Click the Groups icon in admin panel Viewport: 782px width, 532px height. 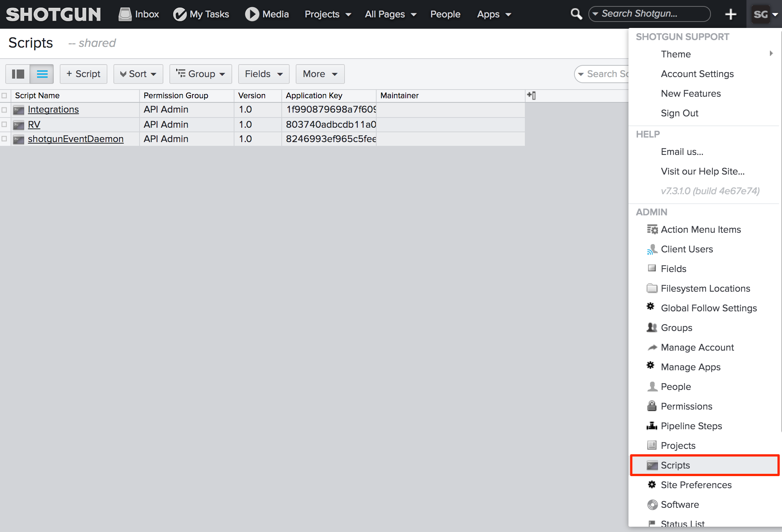[652, 327]
